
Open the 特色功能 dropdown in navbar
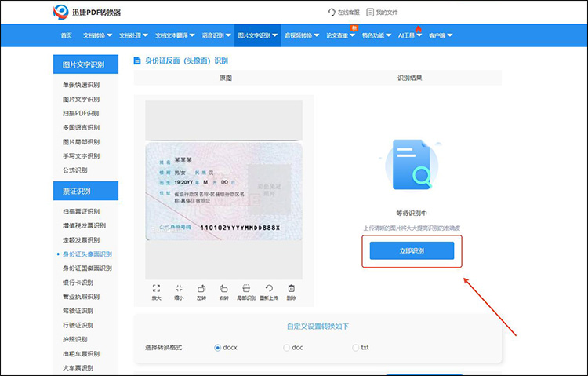pyautogui.click(x=376, y=35)
